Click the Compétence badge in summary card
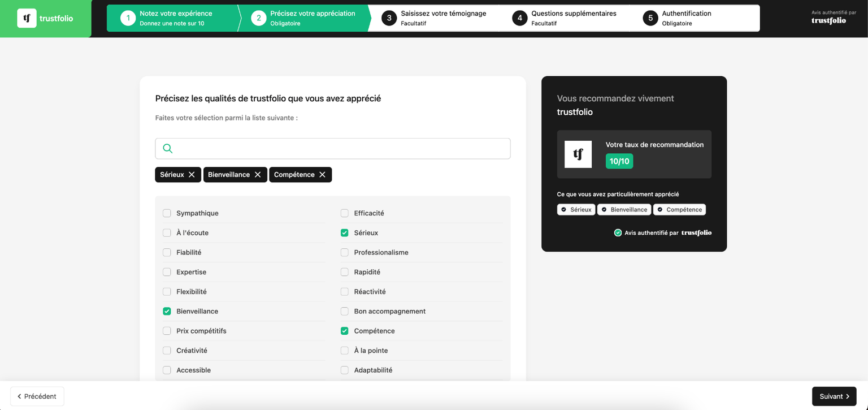Screen dimensions: 868x410 679,210
